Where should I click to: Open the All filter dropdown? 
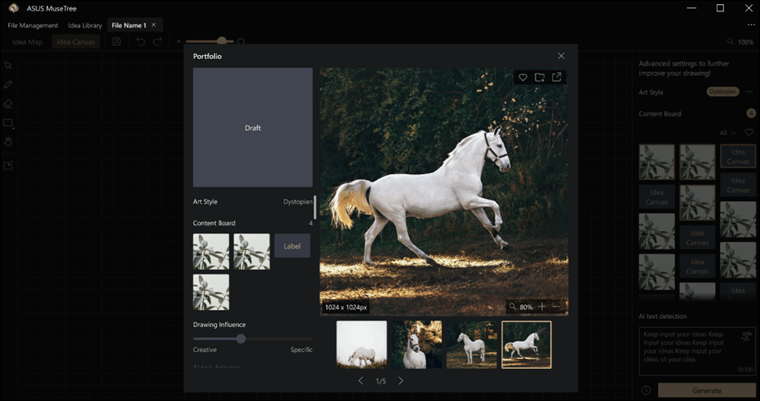728,133
